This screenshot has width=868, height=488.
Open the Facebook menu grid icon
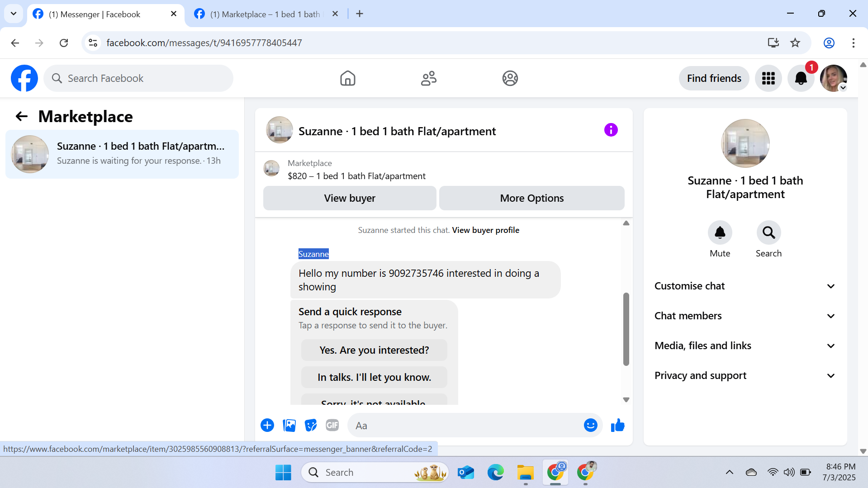click(768, 78)
